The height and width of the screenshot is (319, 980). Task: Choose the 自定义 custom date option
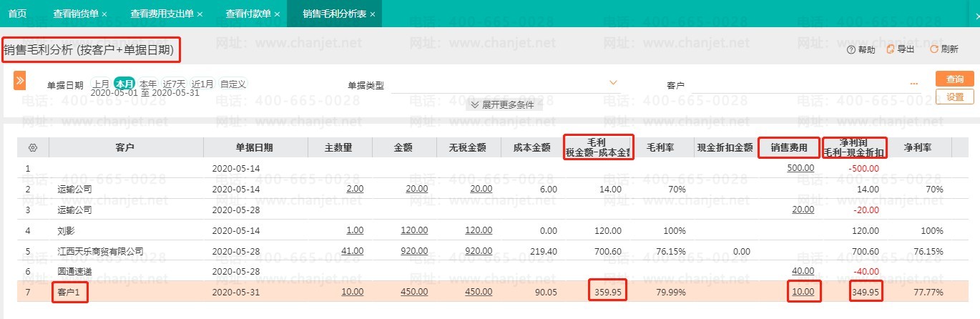point(232,84)
